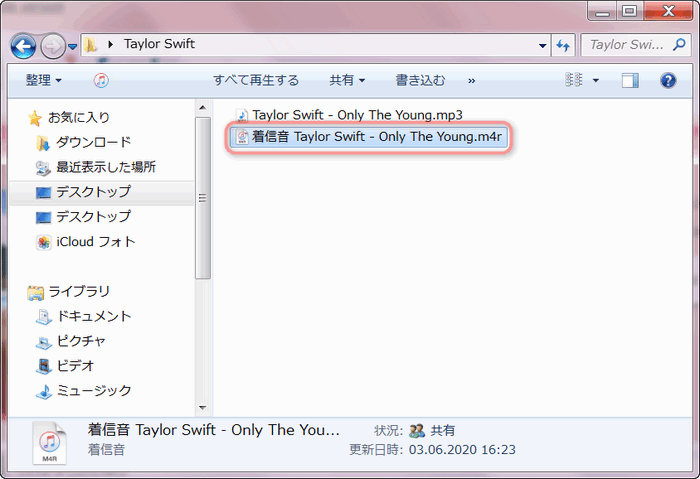Select ライブラリ in the navigation pane
This screenshot has height=479, width=700.
click(x=79, y=292)
